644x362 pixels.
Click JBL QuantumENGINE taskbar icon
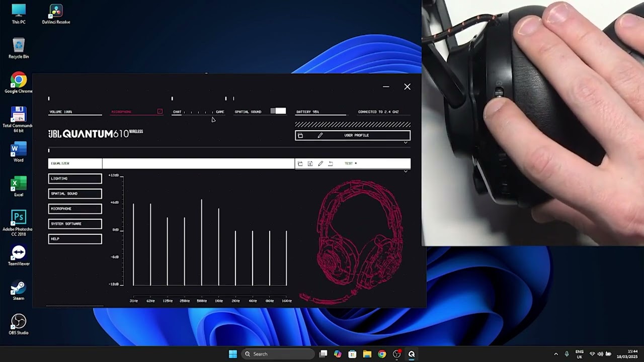pyautogui.click(x=412, y=354)
